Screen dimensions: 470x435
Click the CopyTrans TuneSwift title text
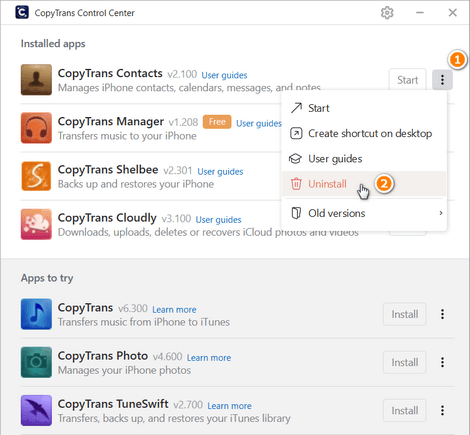click(113, 404)
